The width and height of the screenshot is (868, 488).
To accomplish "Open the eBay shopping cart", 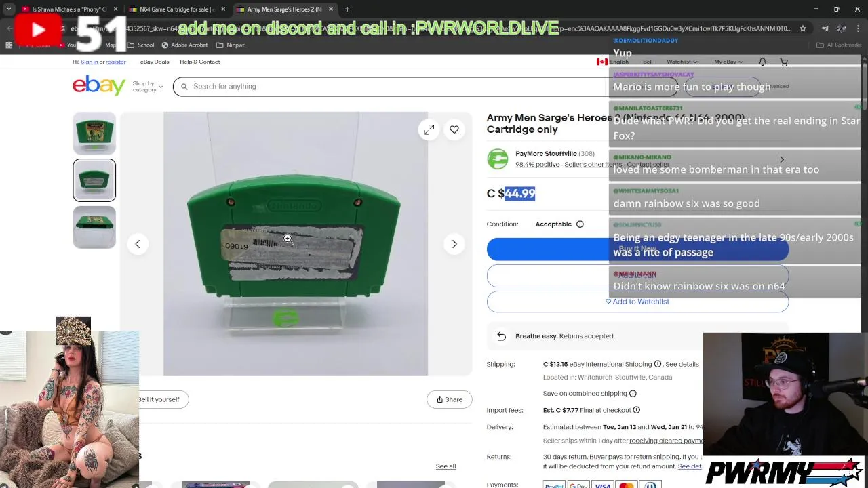I will point(784,62).
